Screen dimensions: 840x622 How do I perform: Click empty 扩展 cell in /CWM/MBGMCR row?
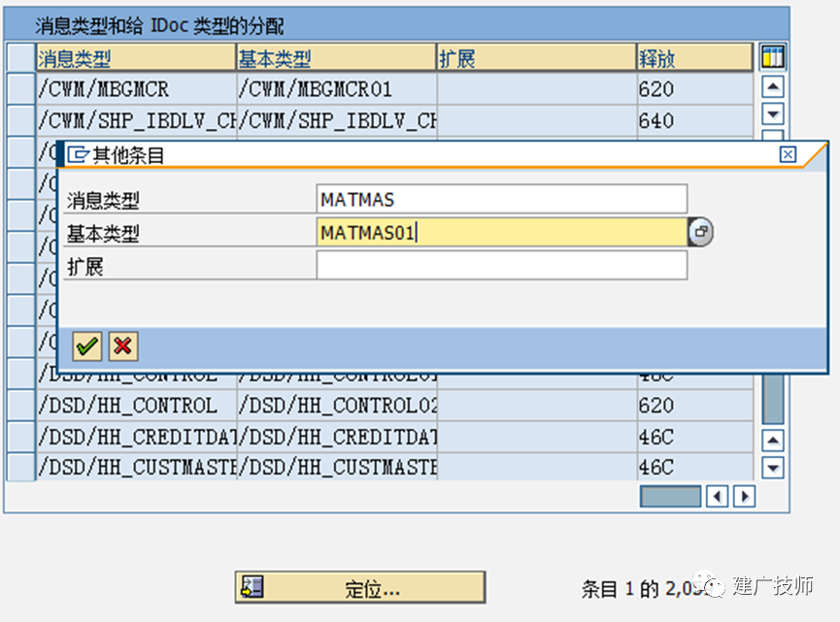(x=537, y=89)
